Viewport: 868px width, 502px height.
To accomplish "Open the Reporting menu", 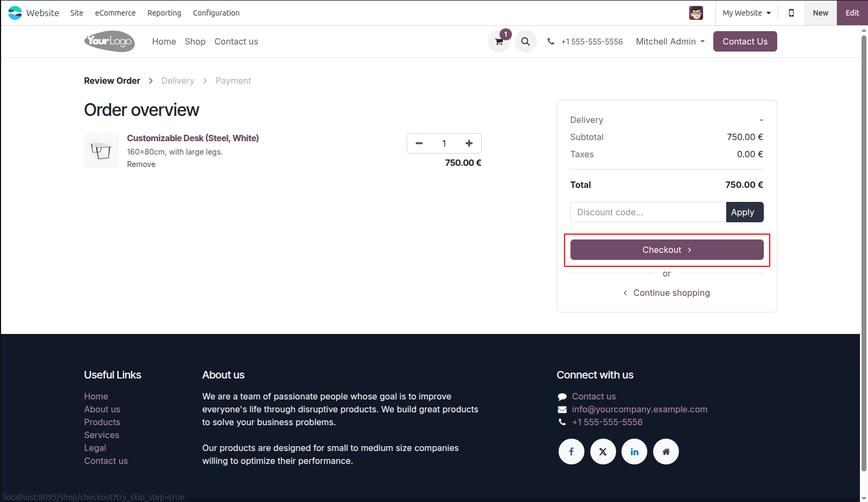I will [164, 13].
